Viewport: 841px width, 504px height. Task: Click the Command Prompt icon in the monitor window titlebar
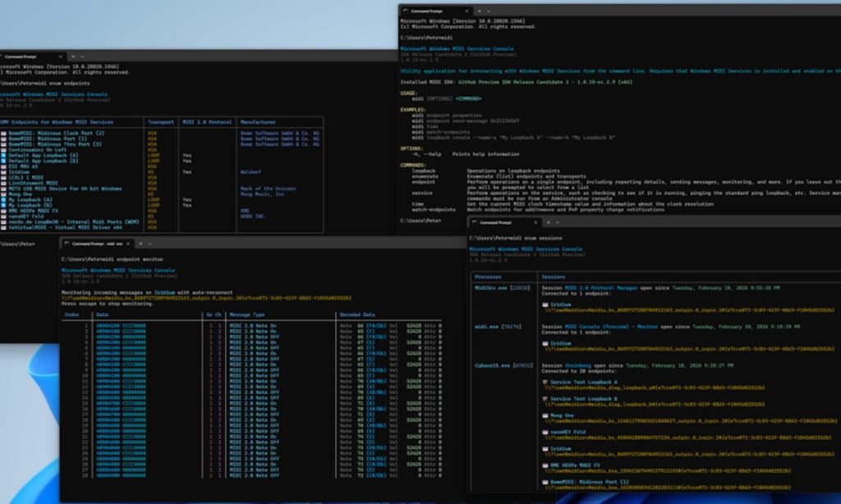pyautogui.click(x=67, y=244)
